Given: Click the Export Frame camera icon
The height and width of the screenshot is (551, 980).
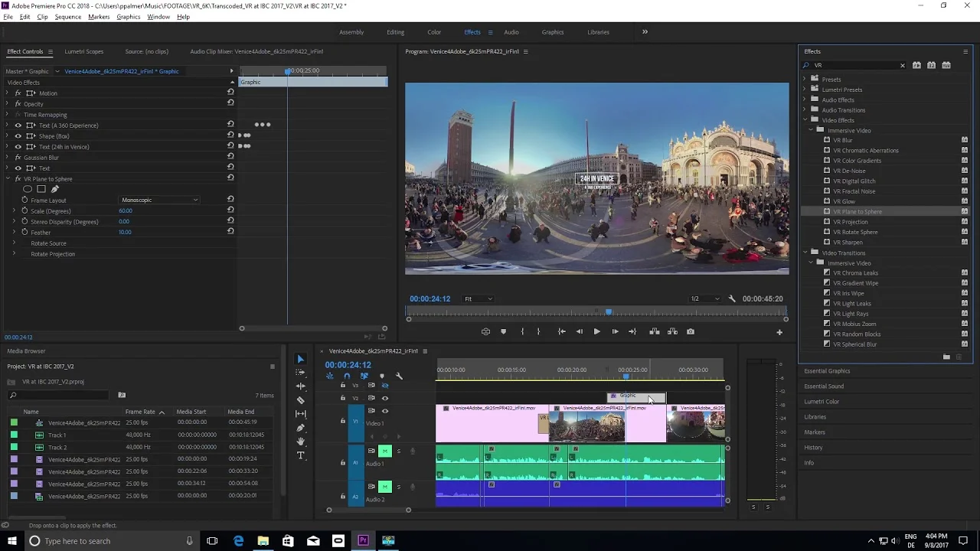Looking at the screenshot, I should (x=690, y=331).
